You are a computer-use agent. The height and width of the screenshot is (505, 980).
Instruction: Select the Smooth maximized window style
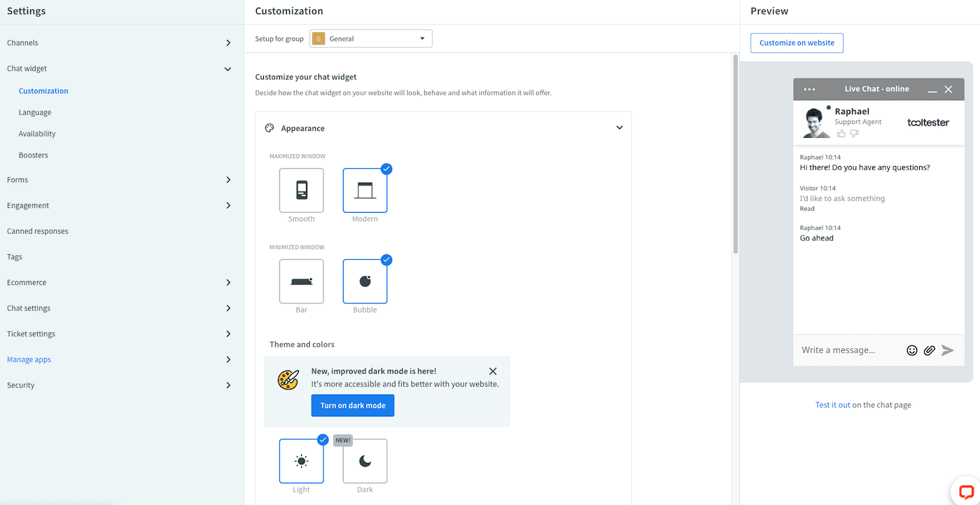(x=301, y=191)
